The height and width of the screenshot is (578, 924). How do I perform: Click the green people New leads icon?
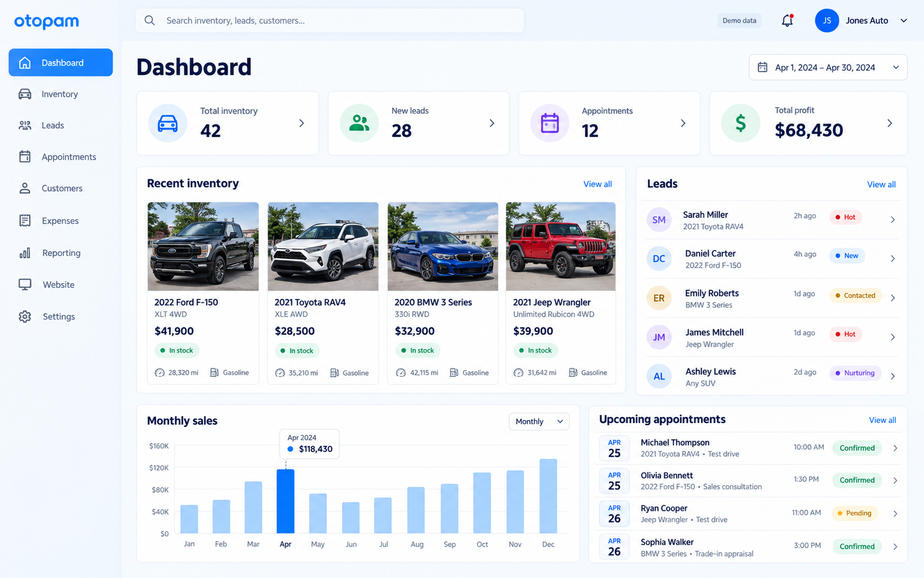(x=359, y=124)
